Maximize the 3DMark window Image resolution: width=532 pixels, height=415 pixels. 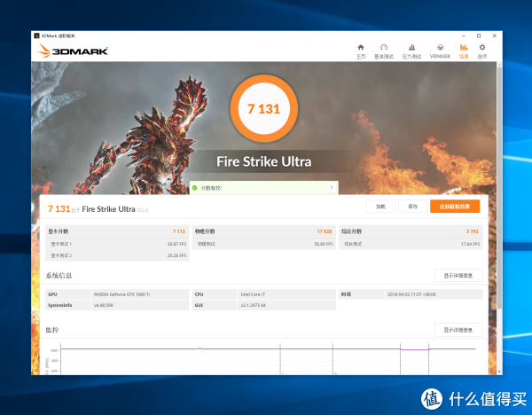[479, 35]
